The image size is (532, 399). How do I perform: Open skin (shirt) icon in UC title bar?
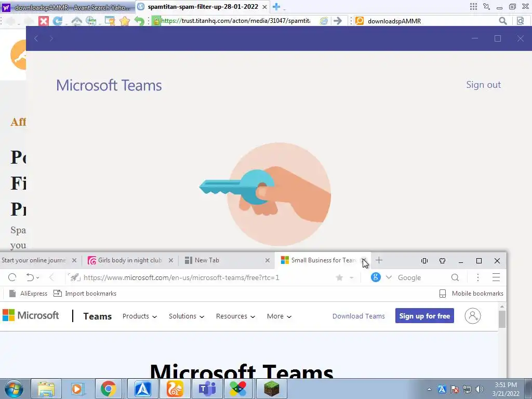[x=442, y=261]
